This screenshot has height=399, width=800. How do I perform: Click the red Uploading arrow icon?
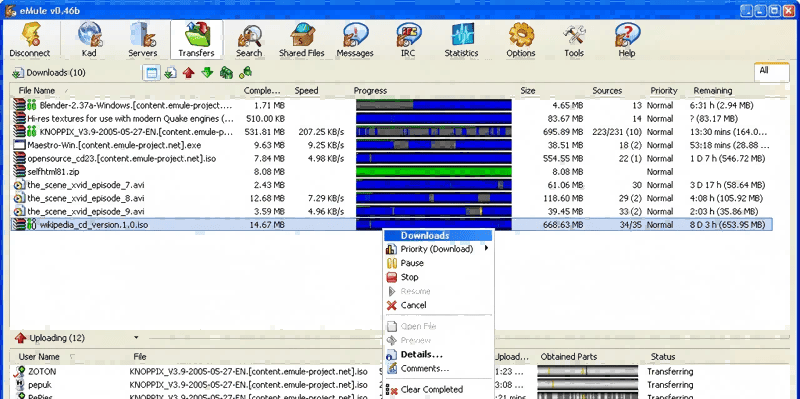pyautogui.click(x=20, y=338)
